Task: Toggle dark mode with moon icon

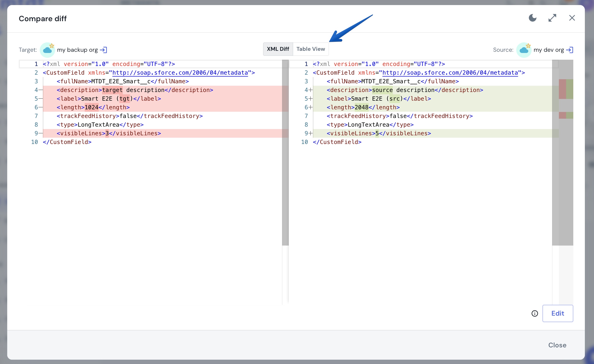Action: (x=533, y=18)
